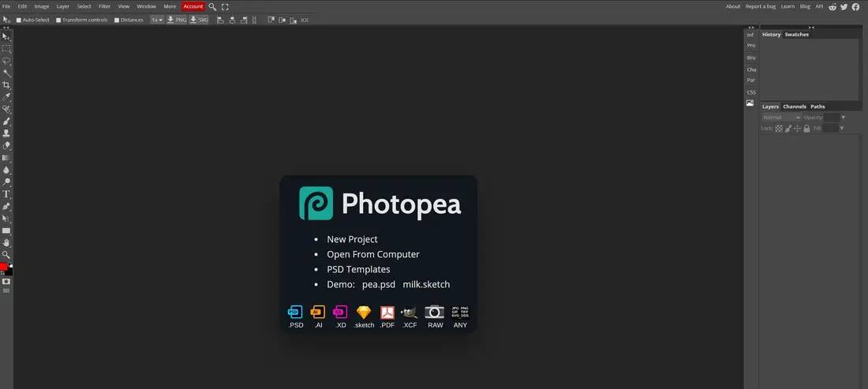Viewport: 868px width, 389px height.
Task: Select the Type tool
Action: [x=6, y=194]
